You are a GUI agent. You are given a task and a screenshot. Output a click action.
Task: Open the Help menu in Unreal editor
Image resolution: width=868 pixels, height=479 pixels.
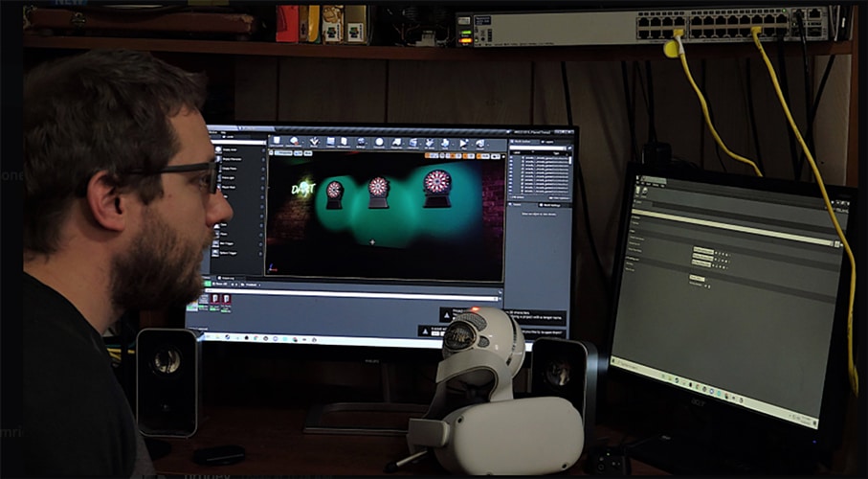pyautogui.click(x=223, y=132)
